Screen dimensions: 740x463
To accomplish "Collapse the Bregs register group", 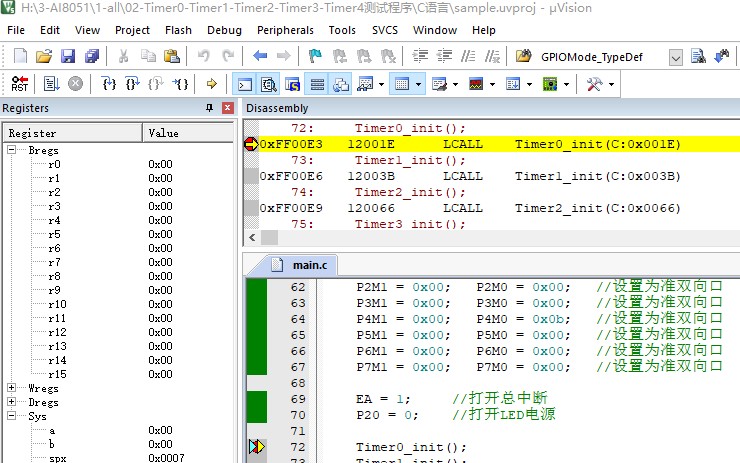I will click(x=11, y=150).
